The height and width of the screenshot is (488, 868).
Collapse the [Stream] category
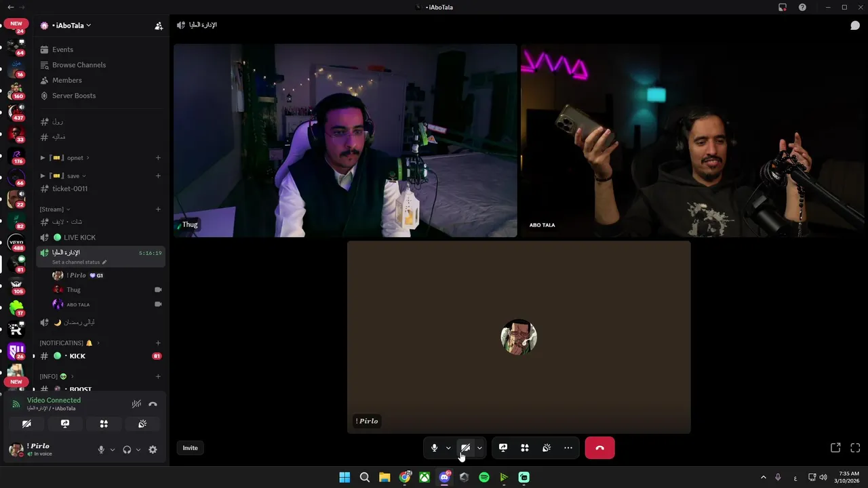(55, 209)
